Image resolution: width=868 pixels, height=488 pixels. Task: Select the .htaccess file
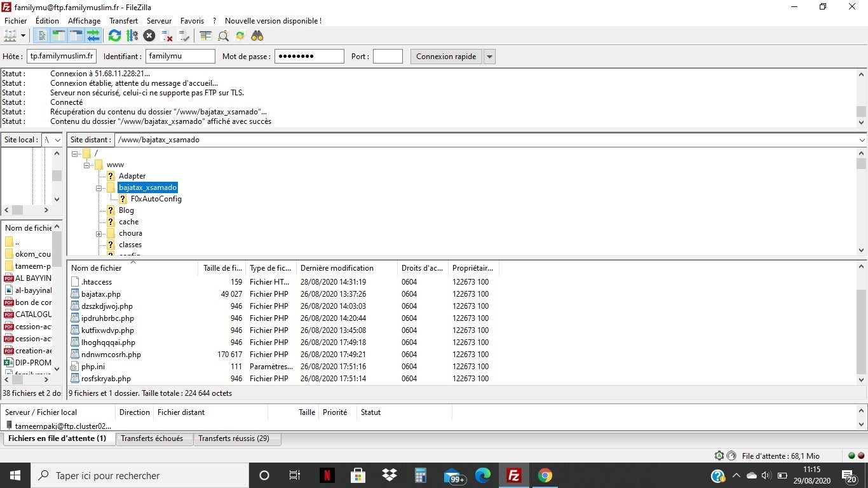pos(97,282)
